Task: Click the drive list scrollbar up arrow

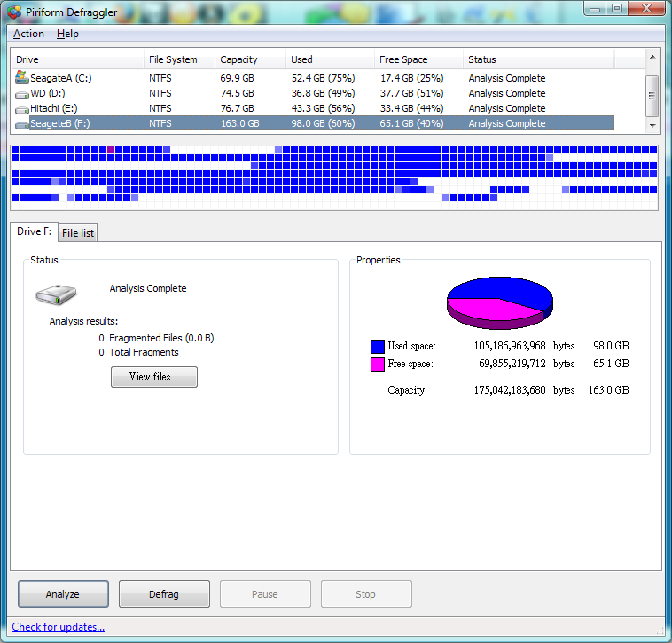Action: pos(652,57)
